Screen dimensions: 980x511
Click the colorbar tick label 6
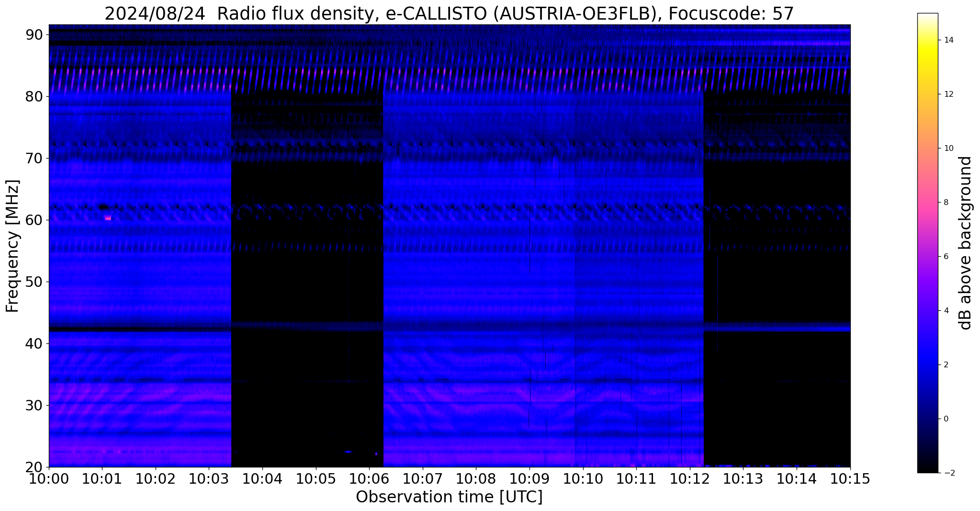tap(945, 257)
